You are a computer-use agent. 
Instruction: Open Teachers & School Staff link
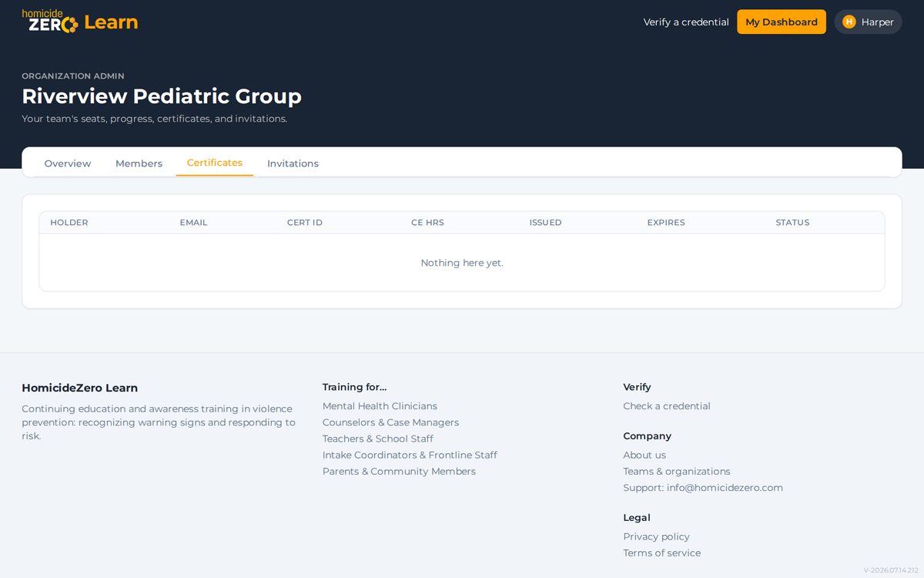tap(378, 439)
